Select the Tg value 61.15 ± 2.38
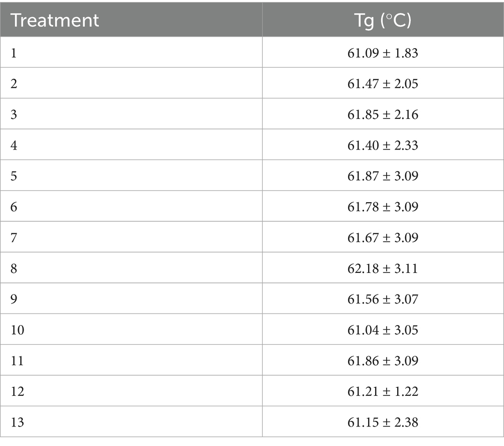Viewport: 504px width, 446px height. click(383, 422)
